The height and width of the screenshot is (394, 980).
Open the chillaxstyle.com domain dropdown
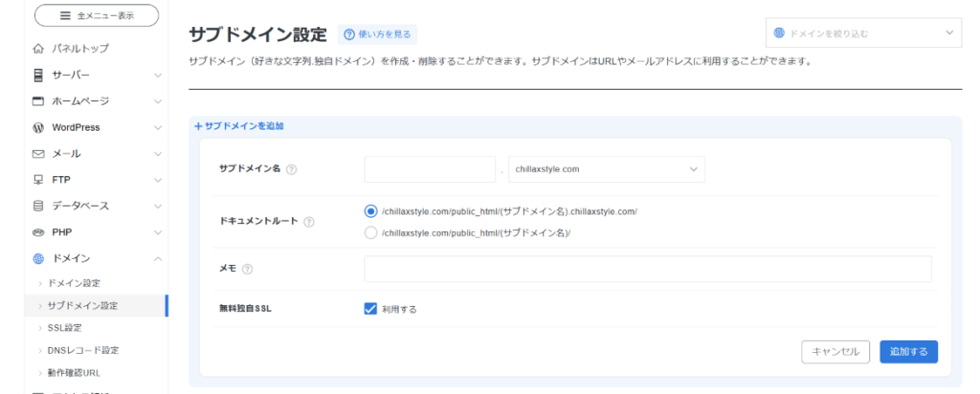tap(607, 169)
